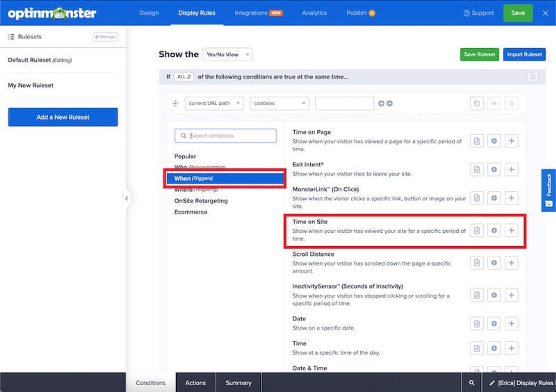Open the search icon in bottom bar
The width and height of the screenshot is (556, 392).
pyautogui.click(x=471, y=383)
